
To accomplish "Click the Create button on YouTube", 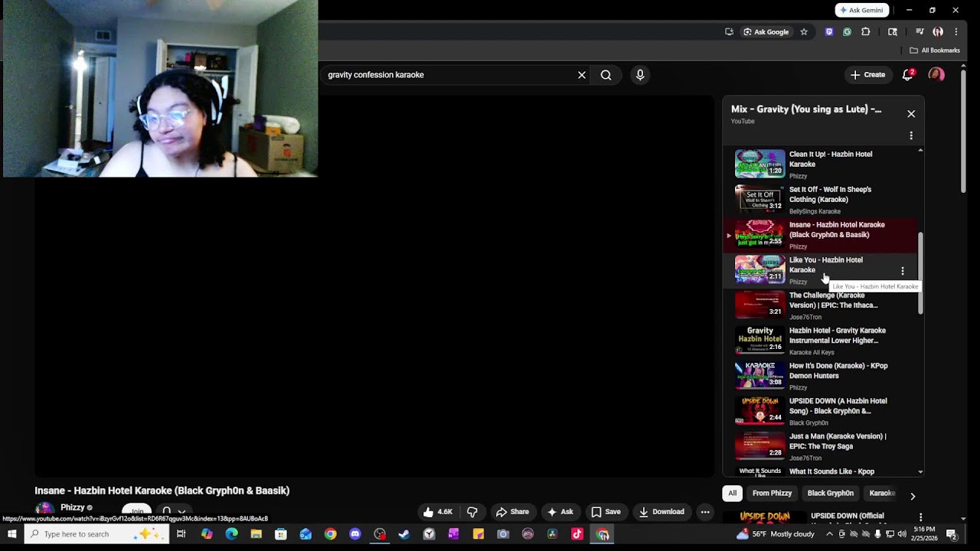I will (868, 75).
